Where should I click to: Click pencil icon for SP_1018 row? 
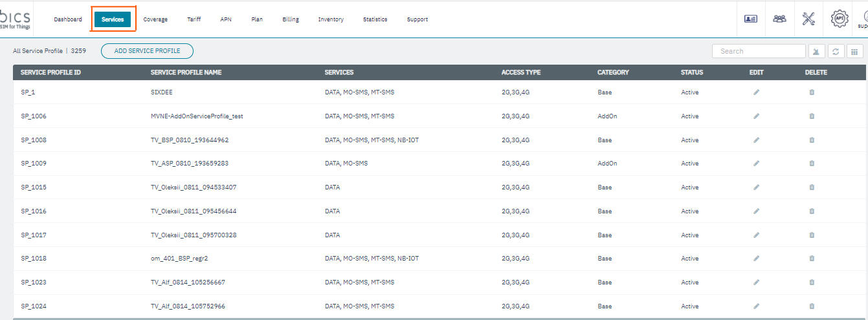(x=756, y=259)
